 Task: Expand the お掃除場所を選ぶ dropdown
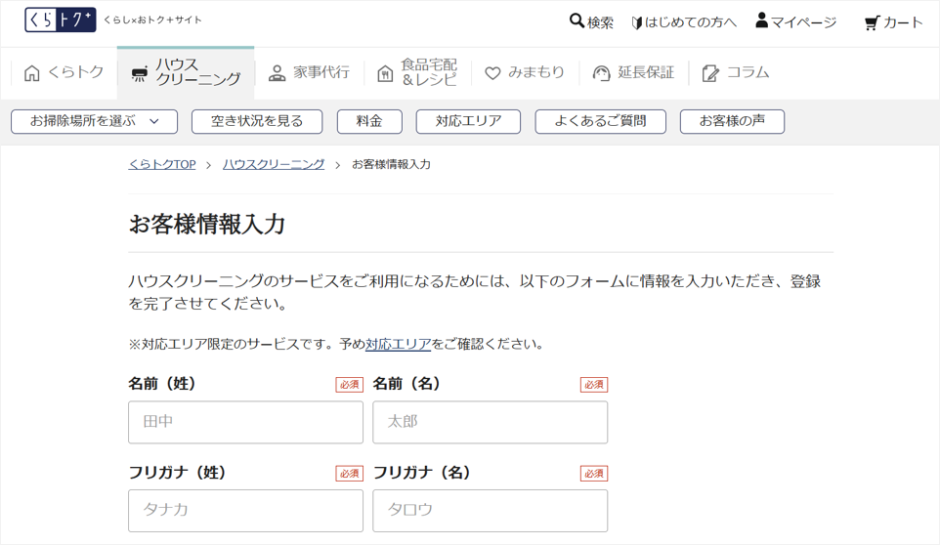pos(94,121)
